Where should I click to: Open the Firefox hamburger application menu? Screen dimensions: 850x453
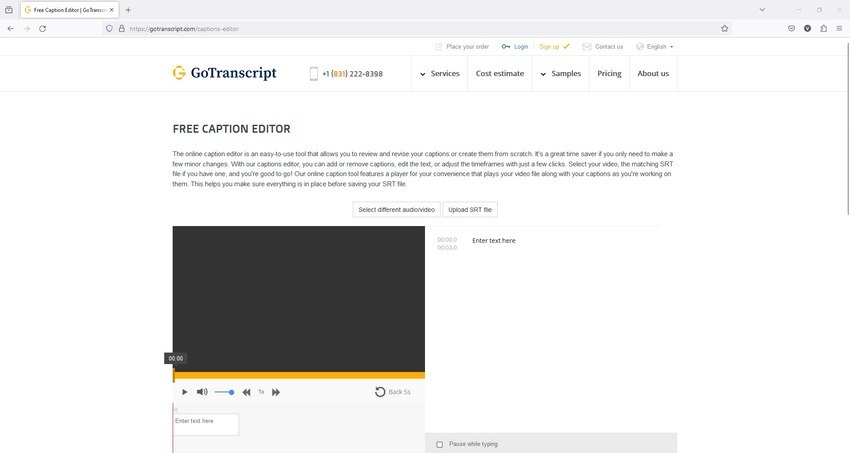(839, 29)
